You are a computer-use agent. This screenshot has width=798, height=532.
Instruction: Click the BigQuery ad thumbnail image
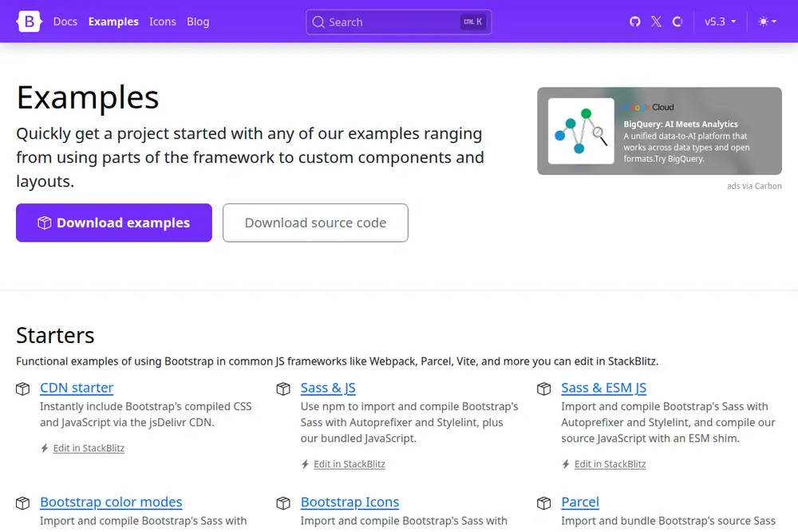[581, 131]
